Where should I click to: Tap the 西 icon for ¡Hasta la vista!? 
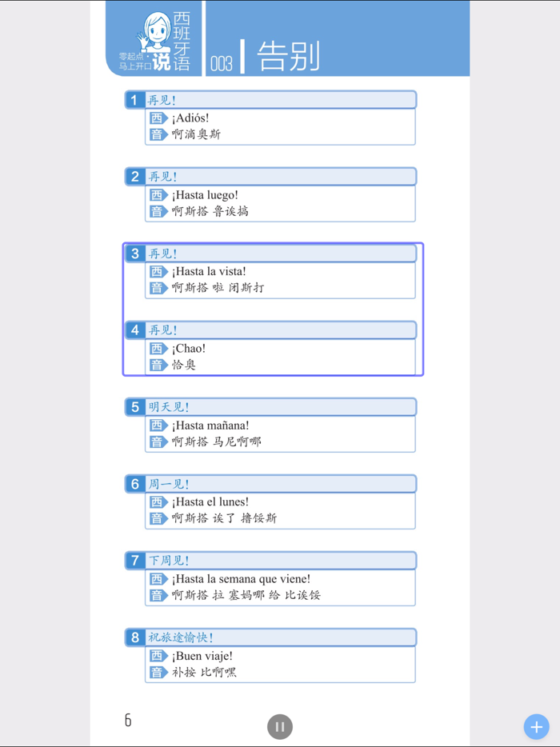click(158, 271)
